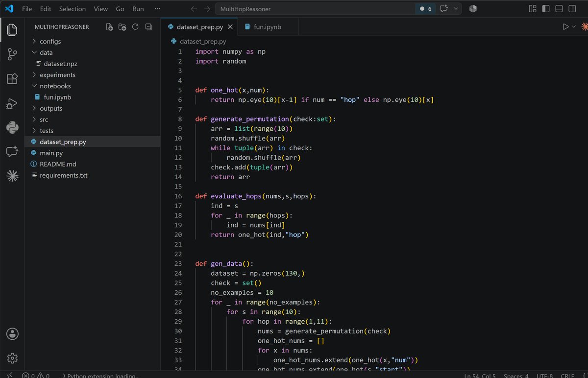Expand the configs folder
Screen dimensions: 588x378
click(x=92, y=42)
